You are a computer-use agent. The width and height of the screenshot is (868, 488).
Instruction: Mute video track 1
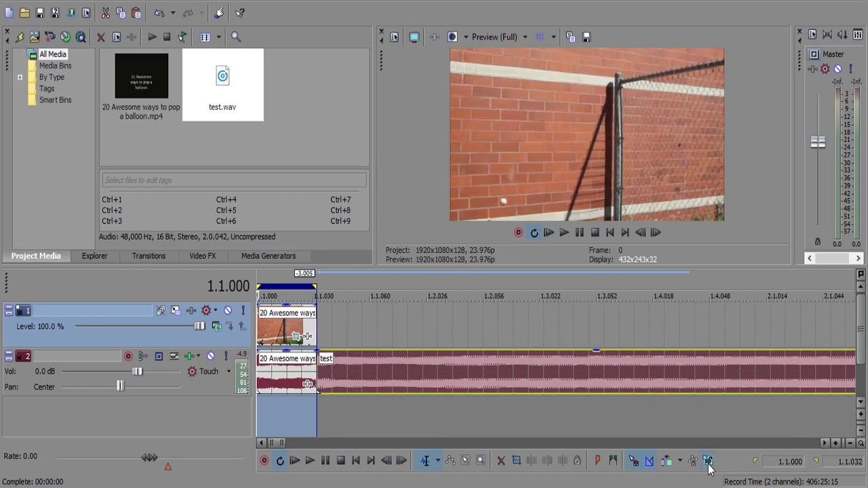[228, 310]
